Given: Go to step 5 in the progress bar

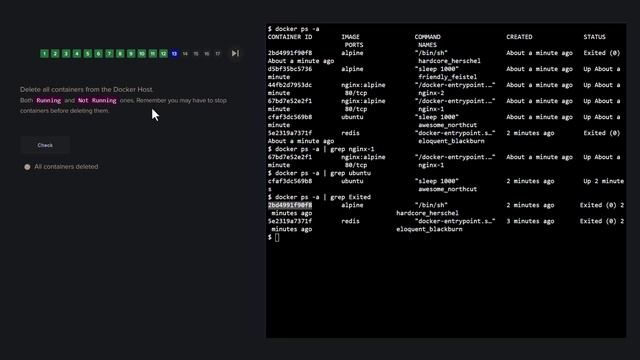Looking at the screenshot, I should click(88, 53).
